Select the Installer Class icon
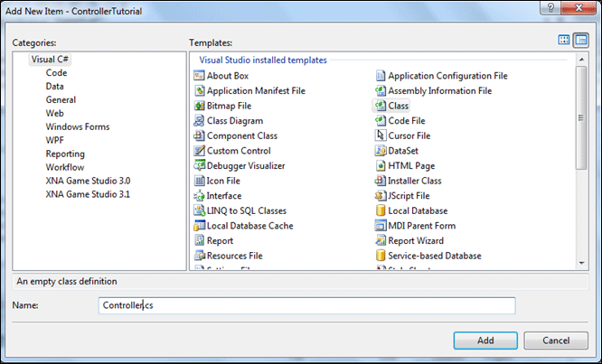This screenshot has height=364, width=602. [x=380, y=181]
